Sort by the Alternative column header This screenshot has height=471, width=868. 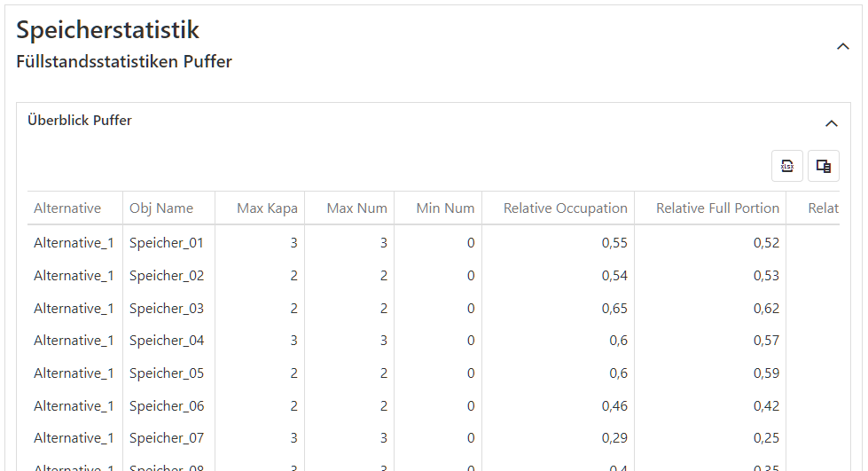[x=67, y=208]
